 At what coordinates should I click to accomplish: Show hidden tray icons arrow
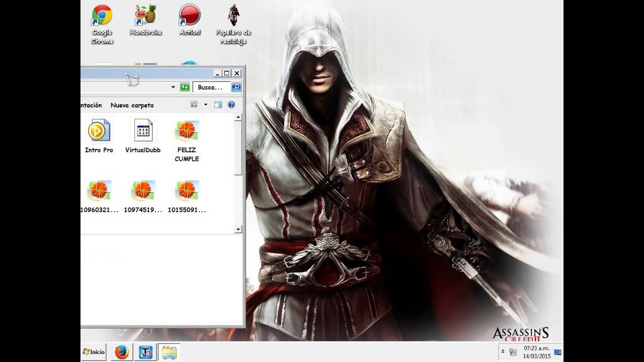point(503,352)
